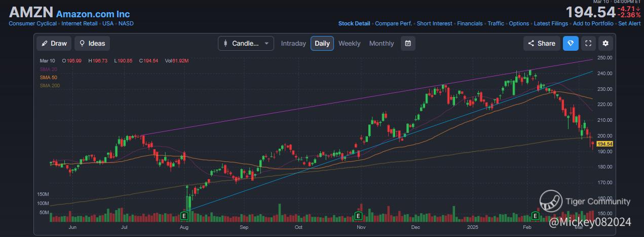Open chart settings gear
Viewport: 644px width, 237px height.
[x=606, y=43]
